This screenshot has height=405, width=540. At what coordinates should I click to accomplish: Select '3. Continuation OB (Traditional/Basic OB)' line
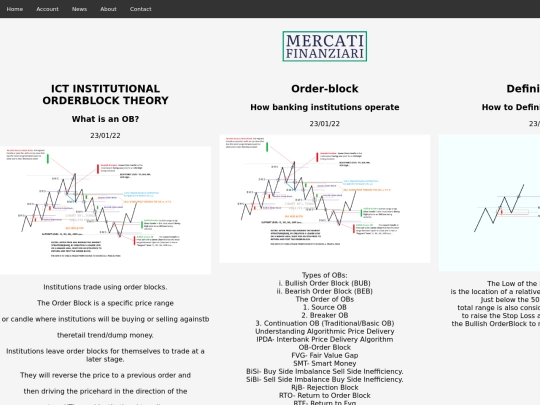(325, 323)
